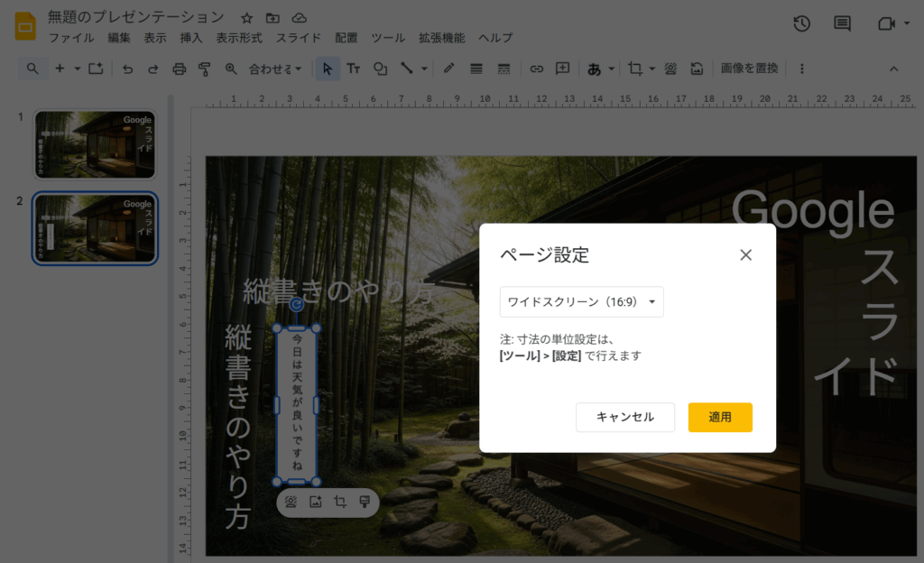The height and width of the screenshot is (563, 924).
Task: Select slide 1 thumbnail
Action: pyautogui.click(x=96, y=144)
